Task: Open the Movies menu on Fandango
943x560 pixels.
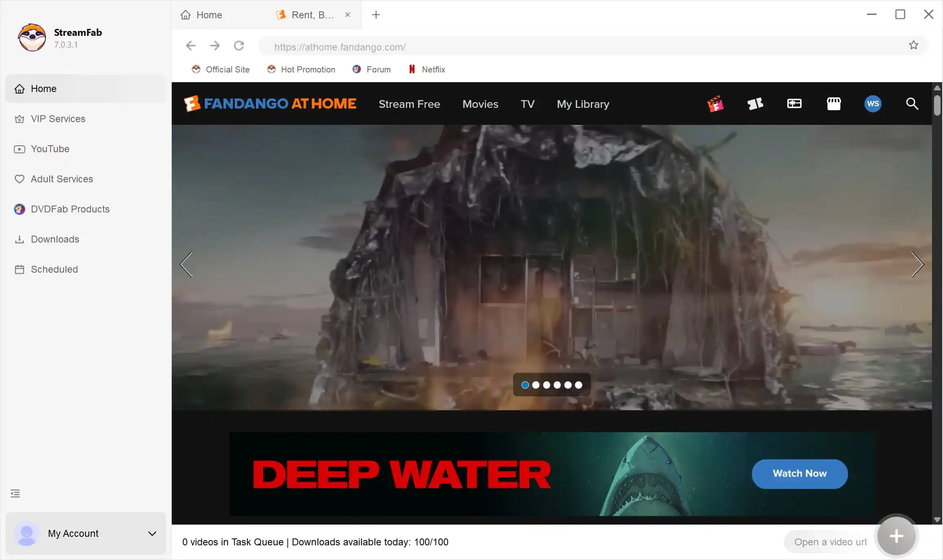Action: [480, 104]
